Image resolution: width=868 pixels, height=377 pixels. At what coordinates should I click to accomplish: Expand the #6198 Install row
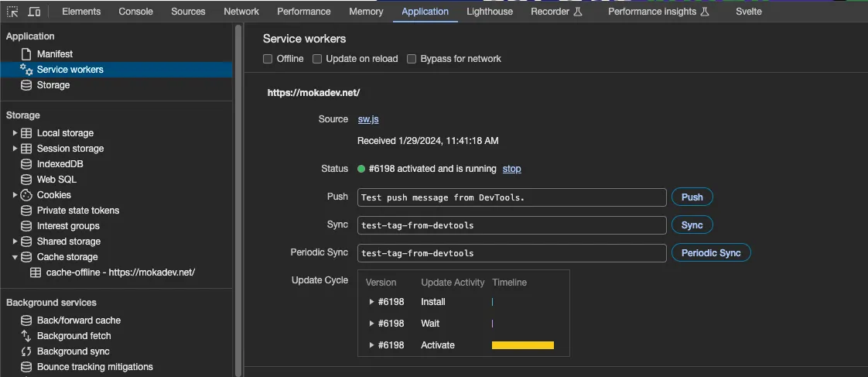(x=372, y=302)
